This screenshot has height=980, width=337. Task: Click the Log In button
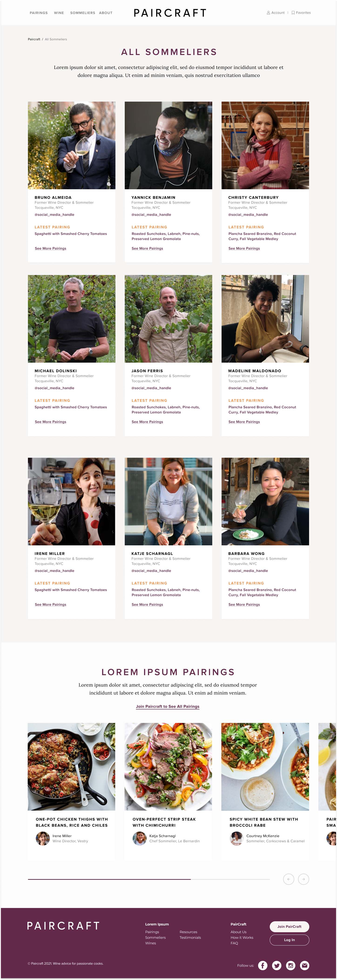click(x=289, y=940)
